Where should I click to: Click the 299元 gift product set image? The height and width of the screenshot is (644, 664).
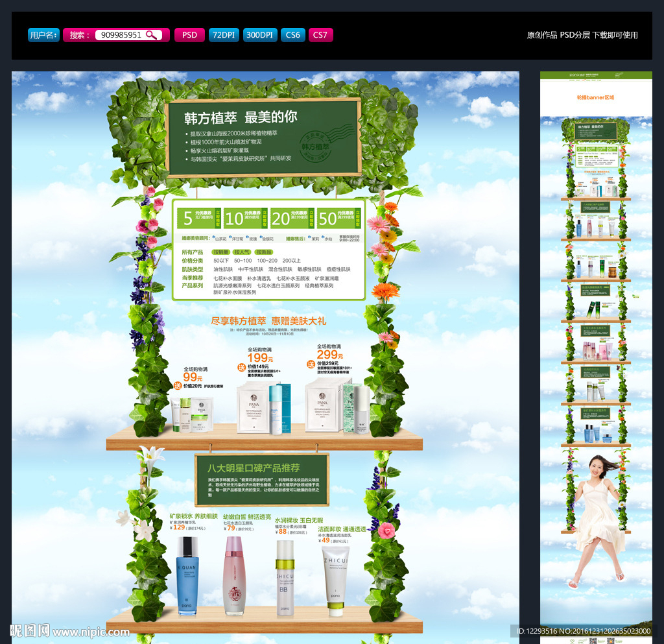(x=337, y=406)
